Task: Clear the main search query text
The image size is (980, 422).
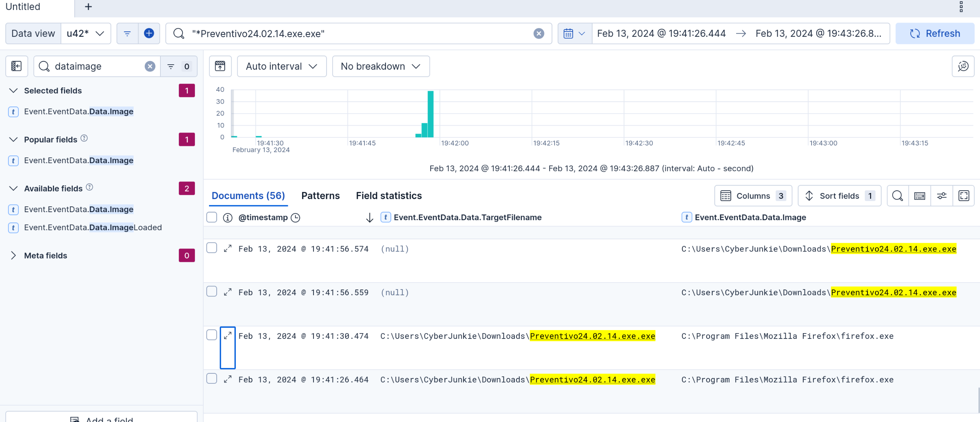Action: click(x=539, y=33)
